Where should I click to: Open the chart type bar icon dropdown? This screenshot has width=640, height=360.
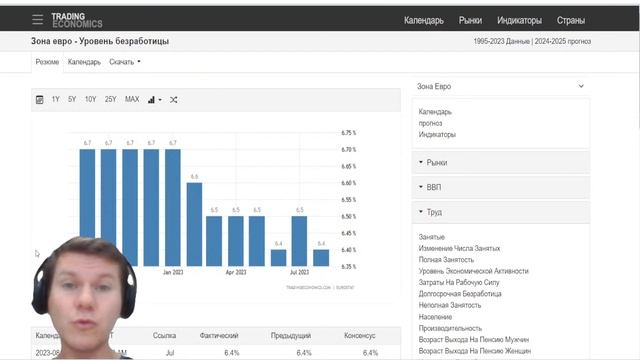pos(154,100)
